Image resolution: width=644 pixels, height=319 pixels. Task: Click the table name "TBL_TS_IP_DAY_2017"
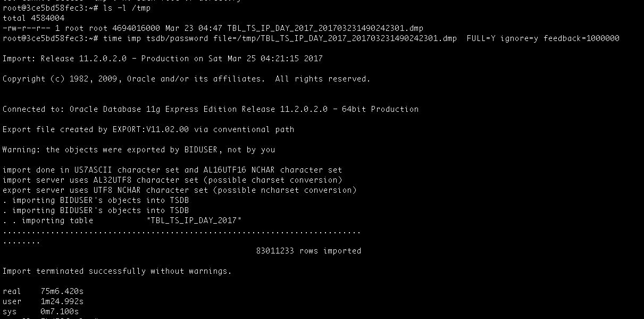(x=194, y=220)
